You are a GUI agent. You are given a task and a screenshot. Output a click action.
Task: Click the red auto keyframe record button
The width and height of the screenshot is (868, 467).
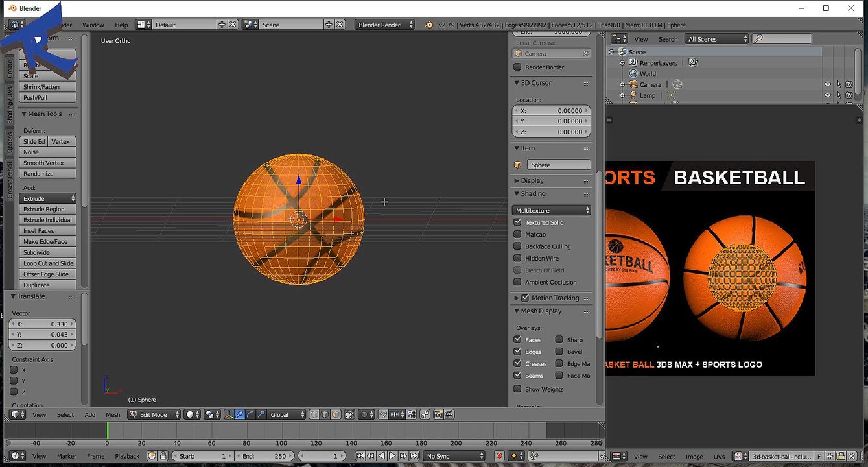(499, 456)
